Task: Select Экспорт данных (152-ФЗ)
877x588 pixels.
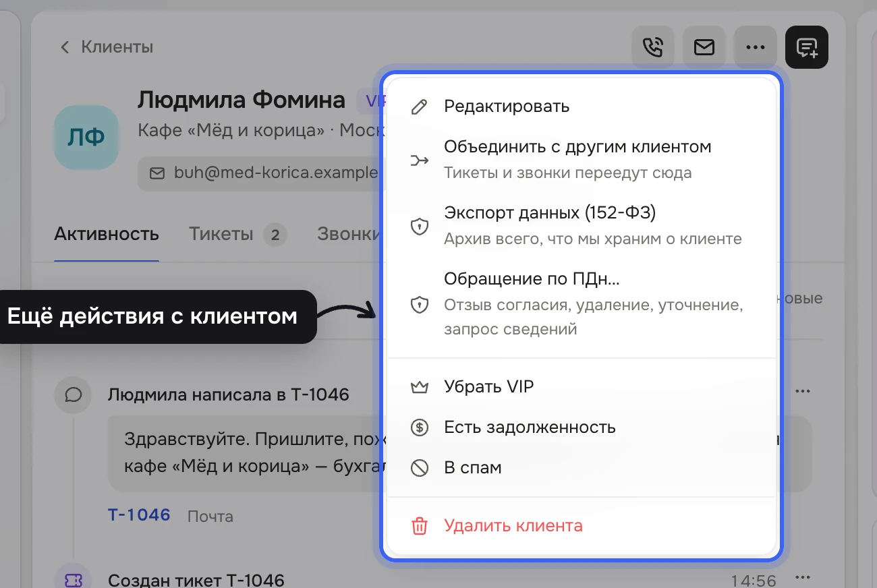Action: tap(581, 226)
